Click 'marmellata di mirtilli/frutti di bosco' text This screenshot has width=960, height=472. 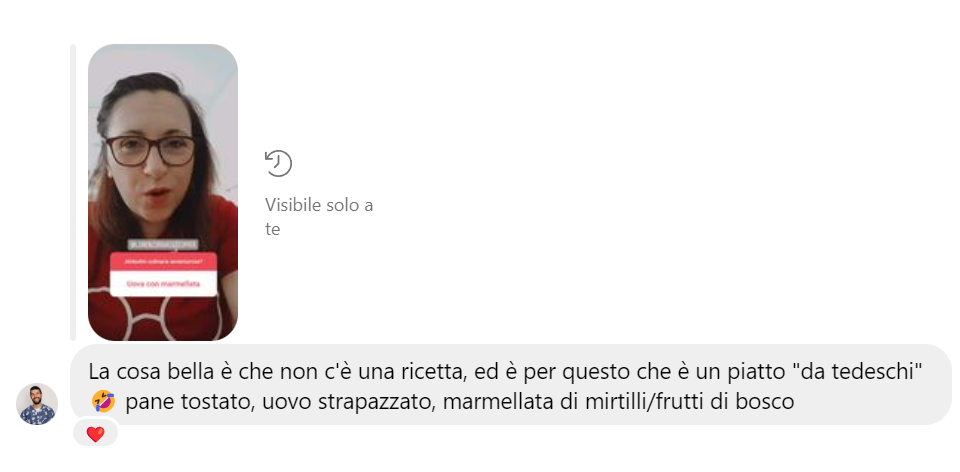(x=618, y=402)
